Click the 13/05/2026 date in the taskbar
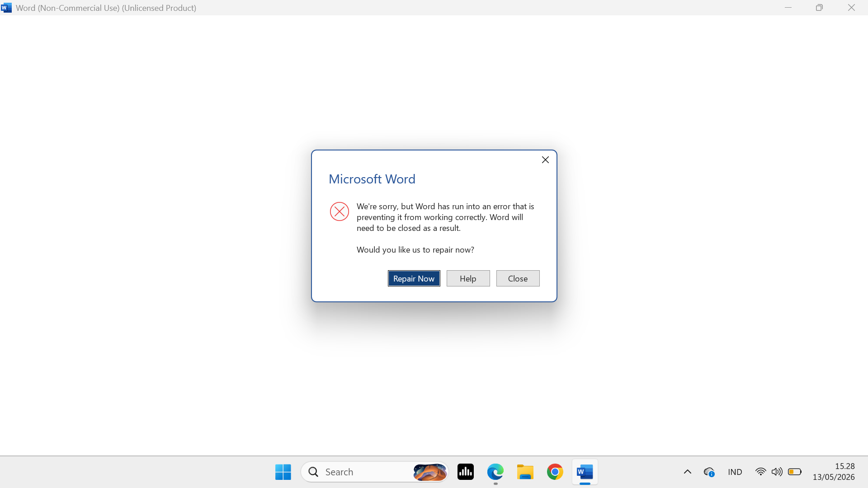Viewport: 868px width, 488px height. coord(833,477)
